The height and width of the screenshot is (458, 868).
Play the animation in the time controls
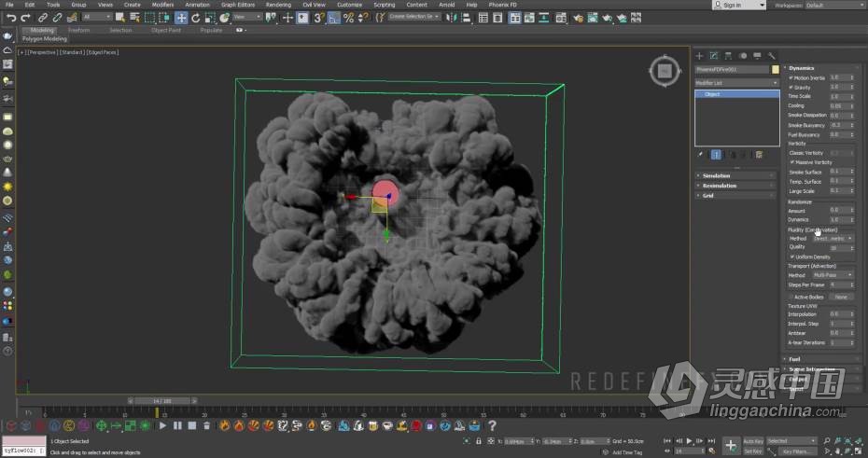[x=689, y=441]
